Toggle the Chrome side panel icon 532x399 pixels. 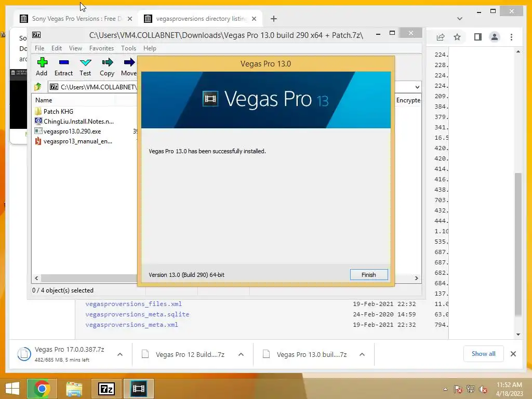(x=478, y=37)
